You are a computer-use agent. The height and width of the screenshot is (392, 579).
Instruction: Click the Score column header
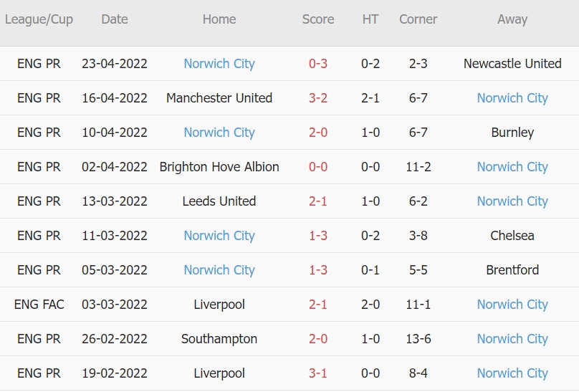click(318, 19)
